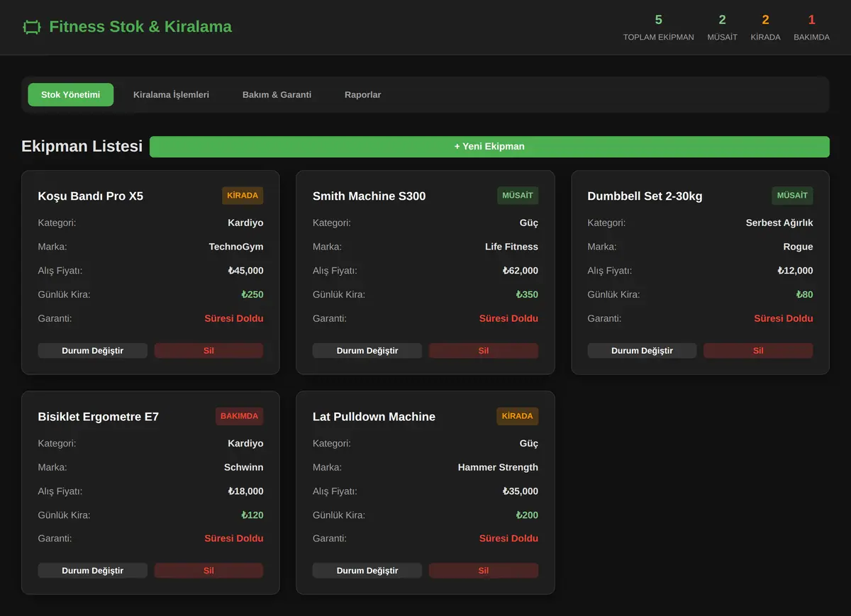Viewport: 851px width, 616px height.
Task: Click the Hammer Strength brand value
Action: (x=498, y=467)
